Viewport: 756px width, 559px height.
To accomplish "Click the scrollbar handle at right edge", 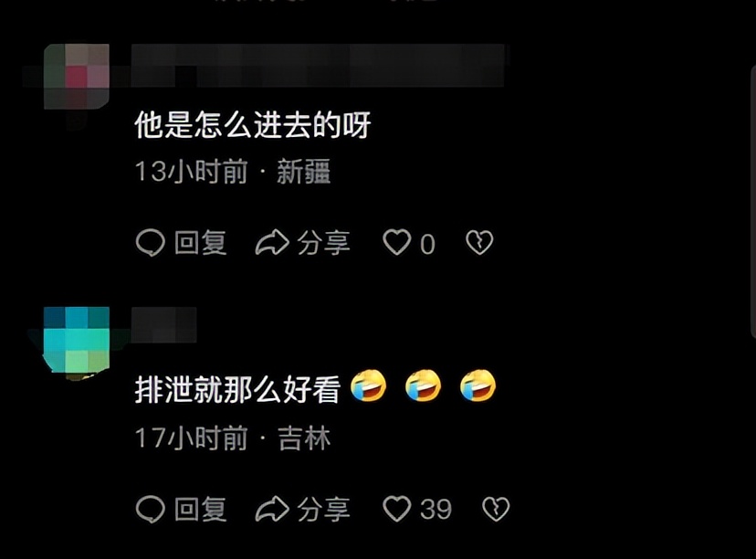I will (753, 203).
